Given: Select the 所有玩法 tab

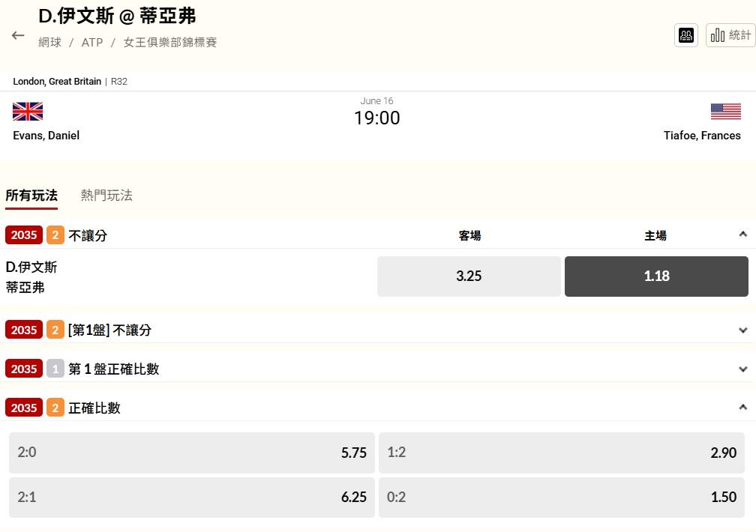Looking at the screenshot, I should click(31, 196).
